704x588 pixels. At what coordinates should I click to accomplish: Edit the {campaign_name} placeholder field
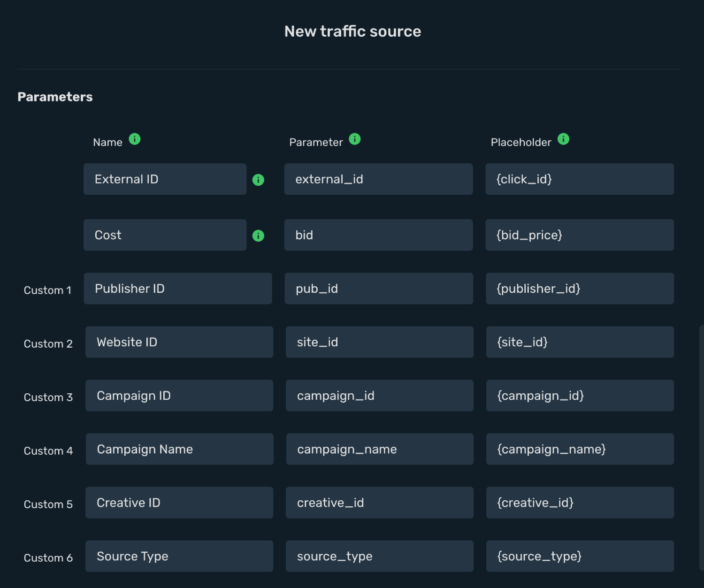pos(580,449)
